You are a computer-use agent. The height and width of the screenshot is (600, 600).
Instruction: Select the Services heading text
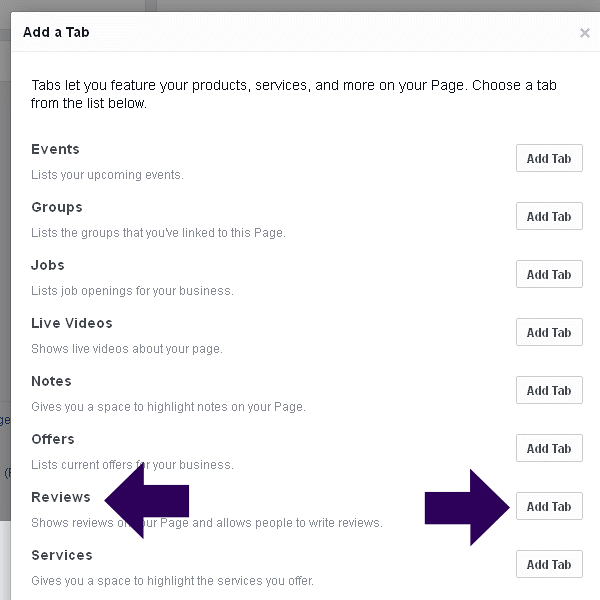(62, 555)
